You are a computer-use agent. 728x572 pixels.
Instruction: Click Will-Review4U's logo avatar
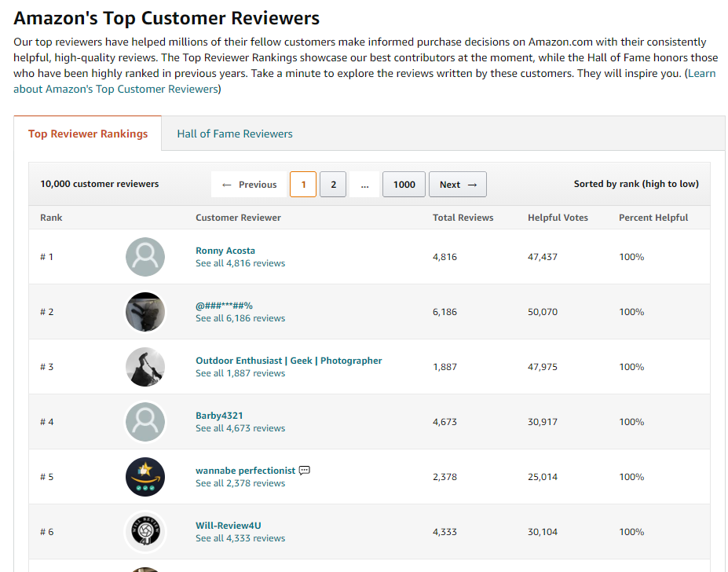145,532
